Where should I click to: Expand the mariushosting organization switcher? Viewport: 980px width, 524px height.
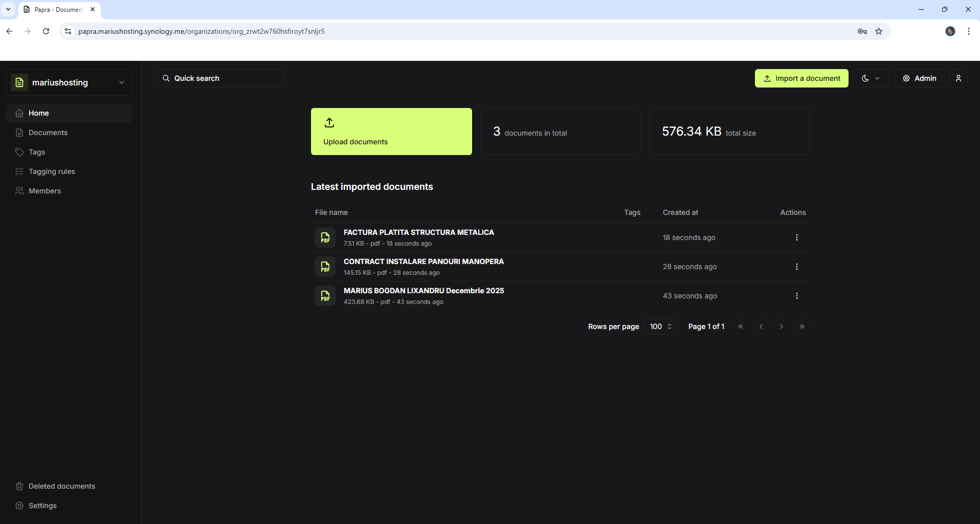(121, 82)
